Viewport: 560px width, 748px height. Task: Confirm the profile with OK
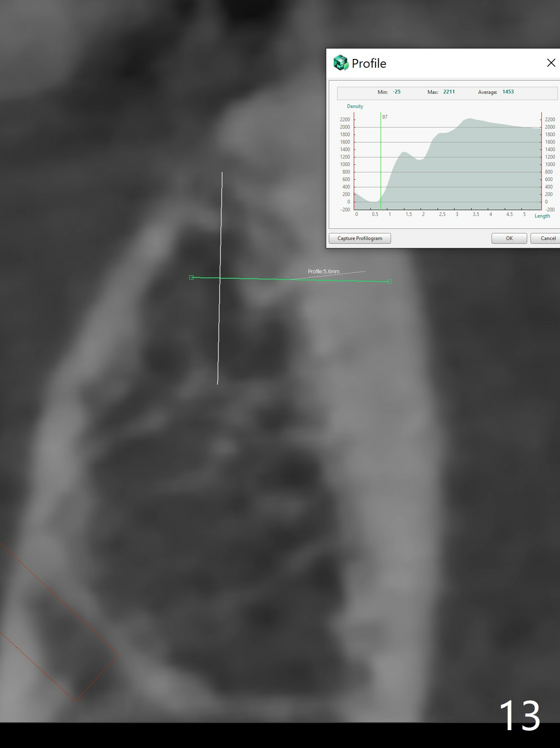coord(509,238)
